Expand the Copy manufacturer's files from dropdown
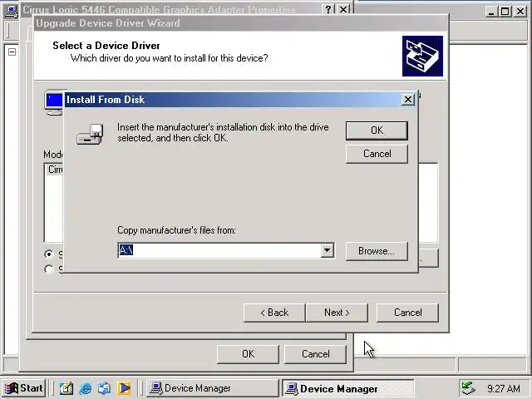The width and height of the screenshot is (532, 399). coord(327,250)
